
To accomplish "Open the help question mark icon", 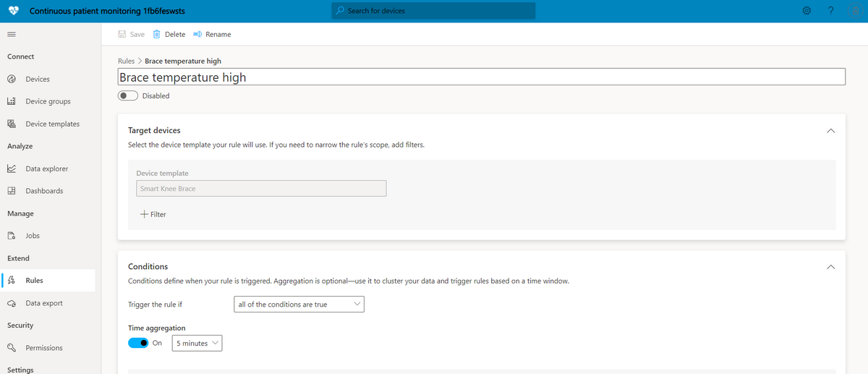I will click(831, 11).
